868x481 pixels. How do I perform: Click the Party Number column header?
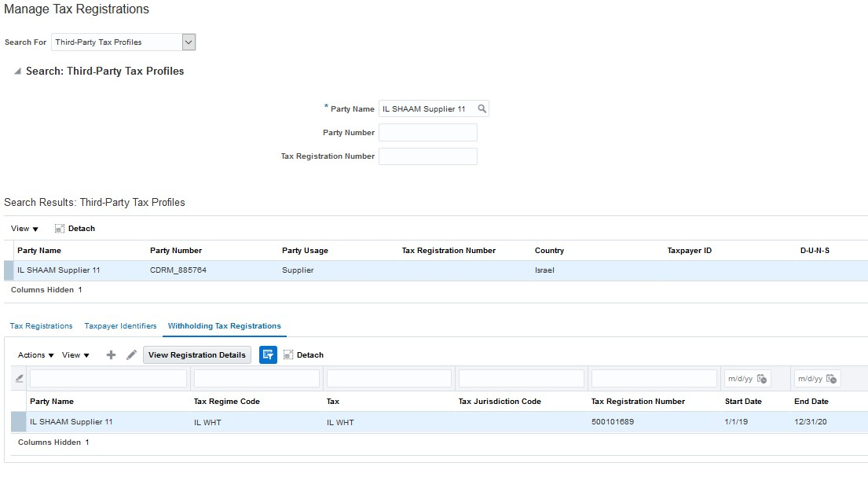pyautogui.click(x=176, y=251)
